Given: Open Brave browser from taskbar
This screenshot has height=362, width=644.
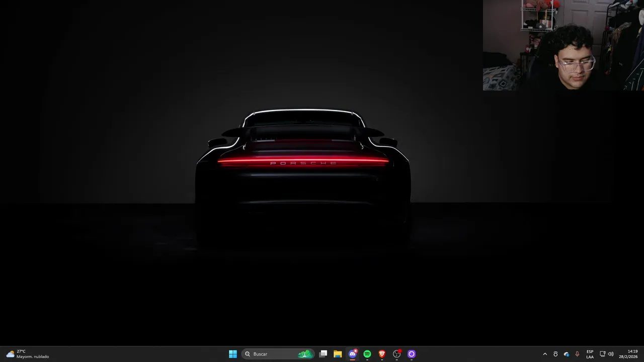Looking at the screenshot, I should point(382,354).
